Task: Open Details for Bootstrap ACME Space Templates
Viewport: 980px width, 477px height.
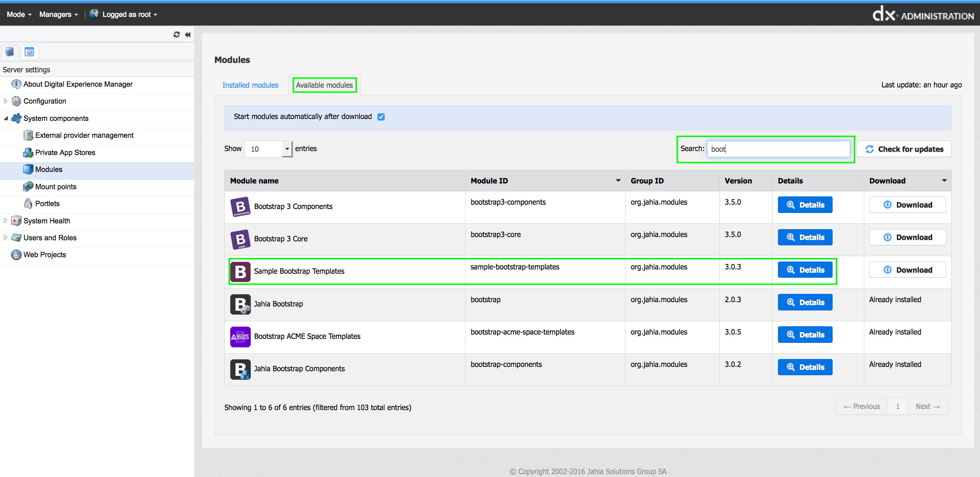Action: [805, 335]
